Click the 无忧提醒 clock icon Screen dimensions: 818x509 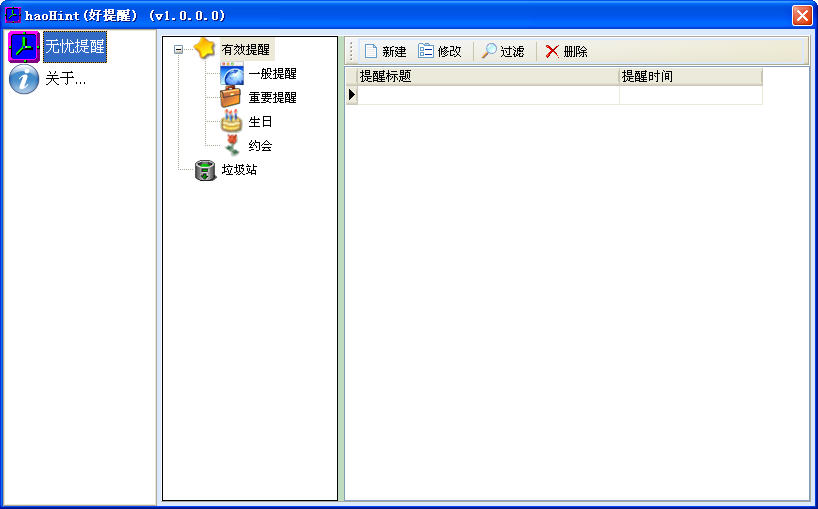pos(24,47)
